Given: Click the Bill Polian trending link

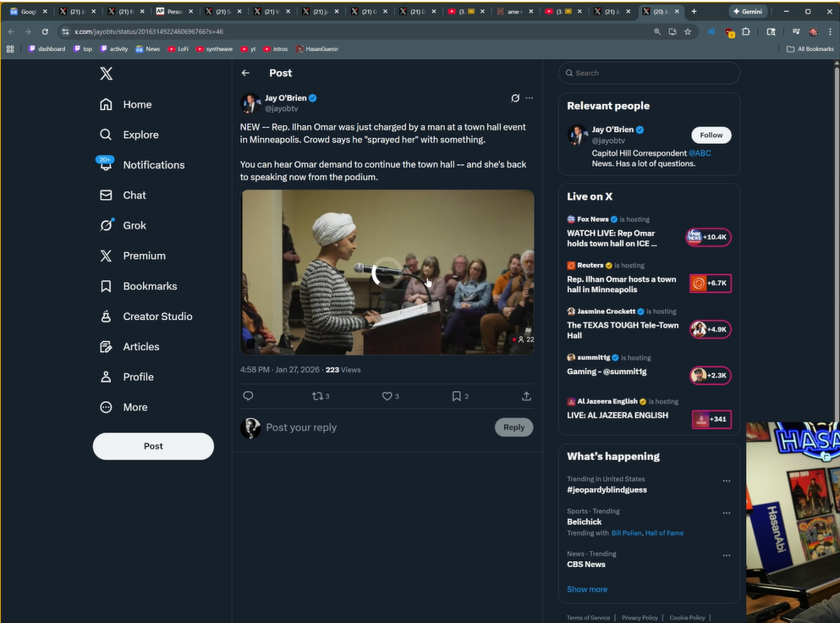Looking at the screenshot, I should coord(626,533).
